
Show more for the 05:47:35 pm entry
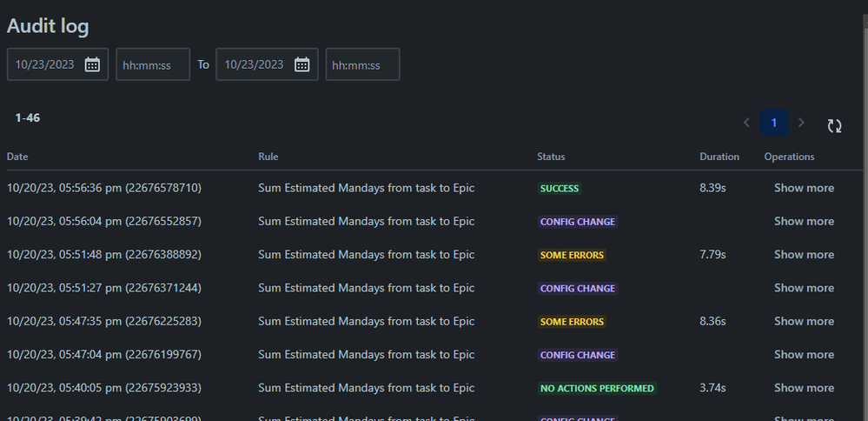[804, 321]
